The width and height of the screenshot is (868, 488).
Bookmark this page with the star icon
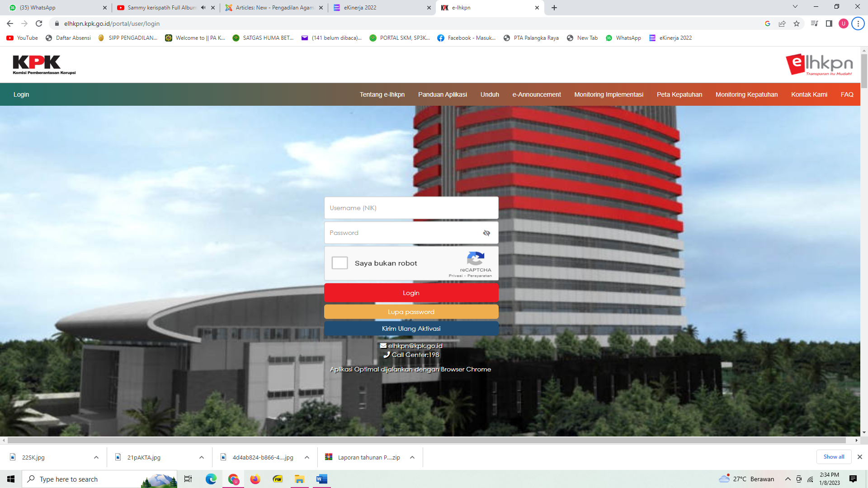click(x=797, y=23)
